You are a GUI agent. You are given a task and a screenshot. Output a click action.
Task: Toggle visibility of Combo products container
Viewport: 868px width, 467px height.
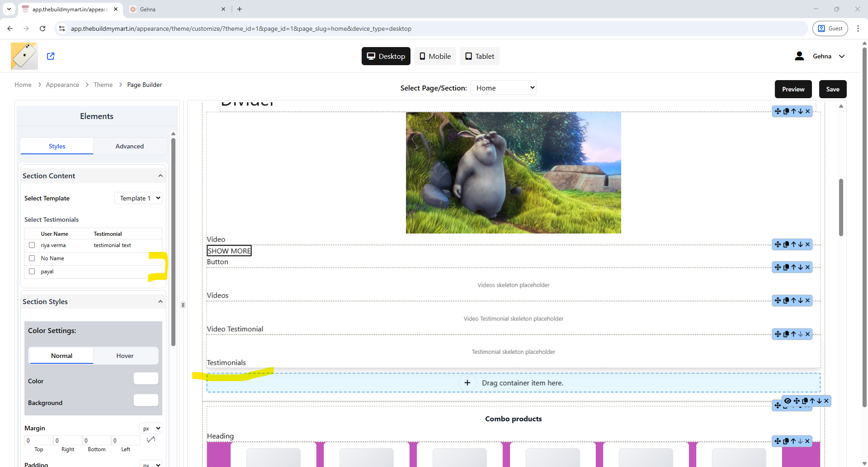click(x=788, y=401)
